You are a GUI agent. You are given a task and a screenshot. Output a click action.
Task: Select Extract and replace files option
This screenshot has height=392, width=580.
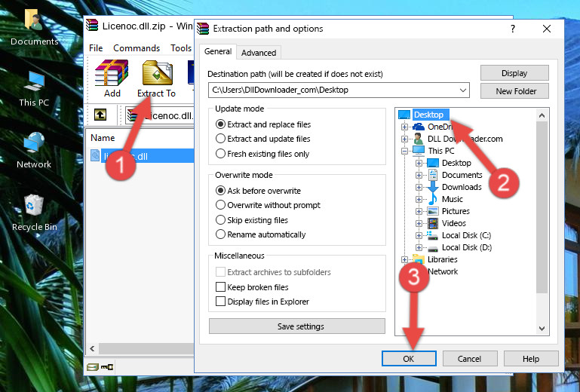pos(263,124)
